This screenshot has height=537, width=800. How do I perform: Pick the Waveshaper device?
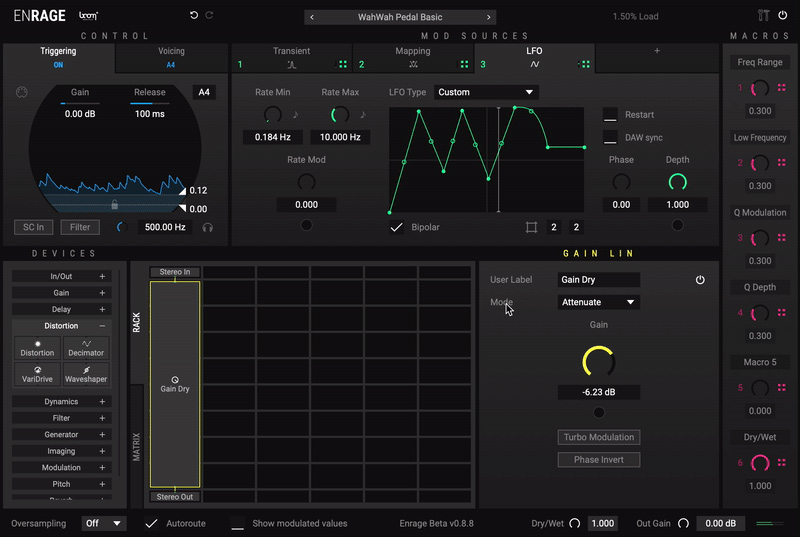coord(85,373)
